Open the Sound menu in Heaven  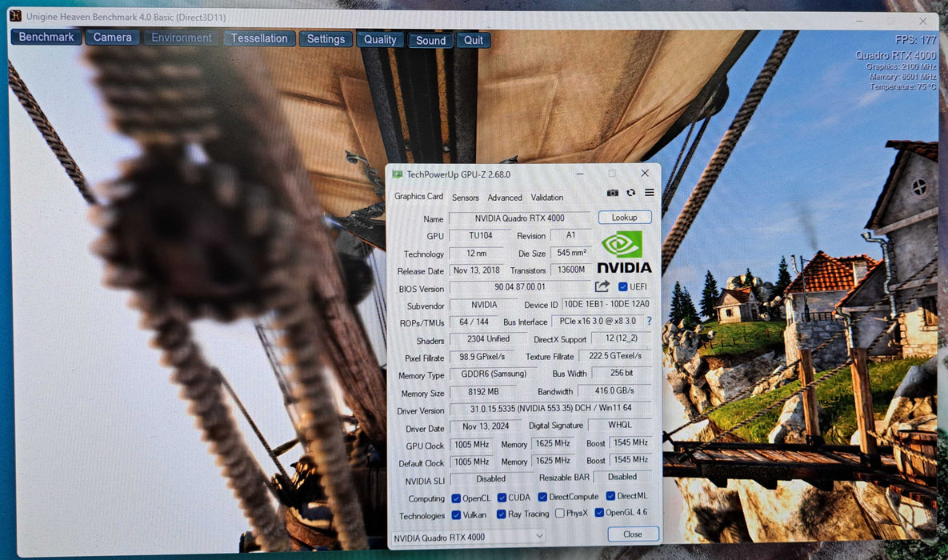[x=430, y=41]
